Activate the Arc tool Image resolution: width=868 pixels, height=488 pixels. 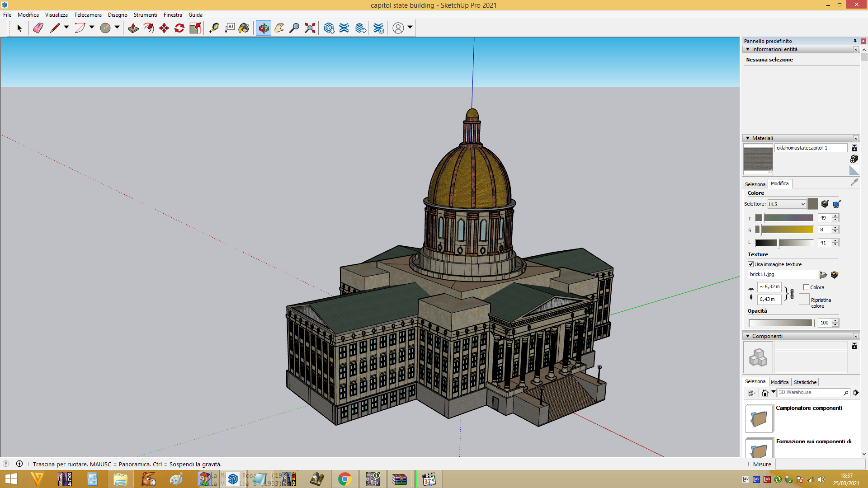[x=80, y=28]
